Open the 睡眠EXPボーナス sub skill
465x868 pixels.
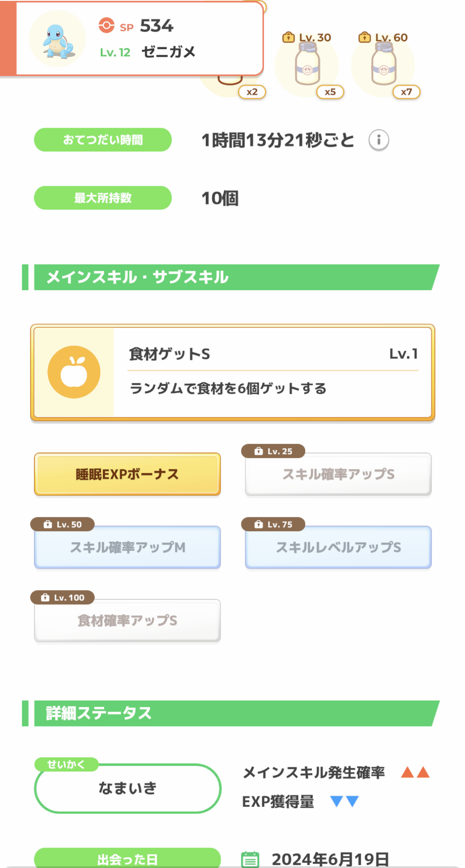tap(127, 474)
